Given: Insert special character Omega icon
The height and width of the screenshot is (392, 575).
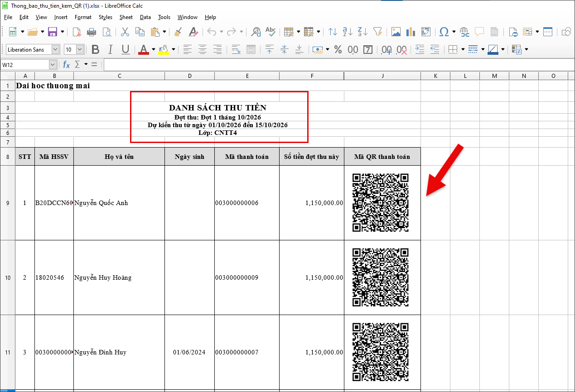Looking at the screenshot, I should [444, 32].
